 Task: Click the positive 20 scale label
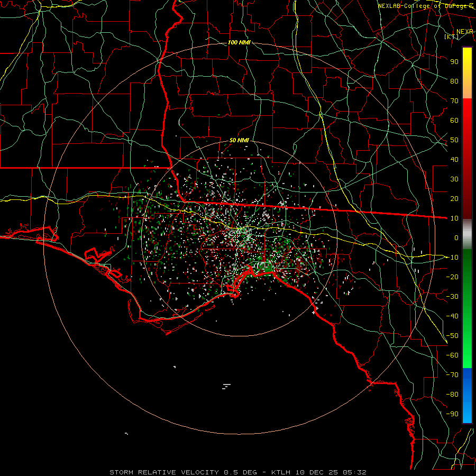(454, 198)
